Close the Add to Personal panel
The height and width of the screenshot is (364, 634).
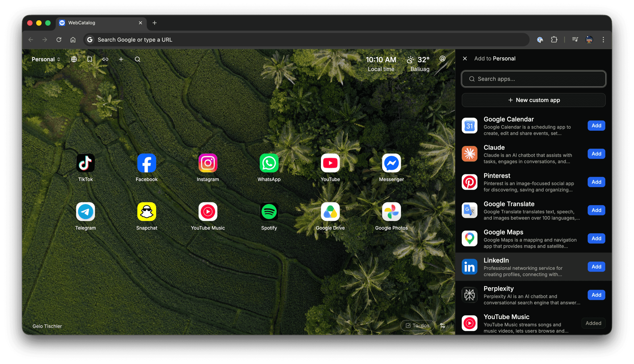coord(465,58)
